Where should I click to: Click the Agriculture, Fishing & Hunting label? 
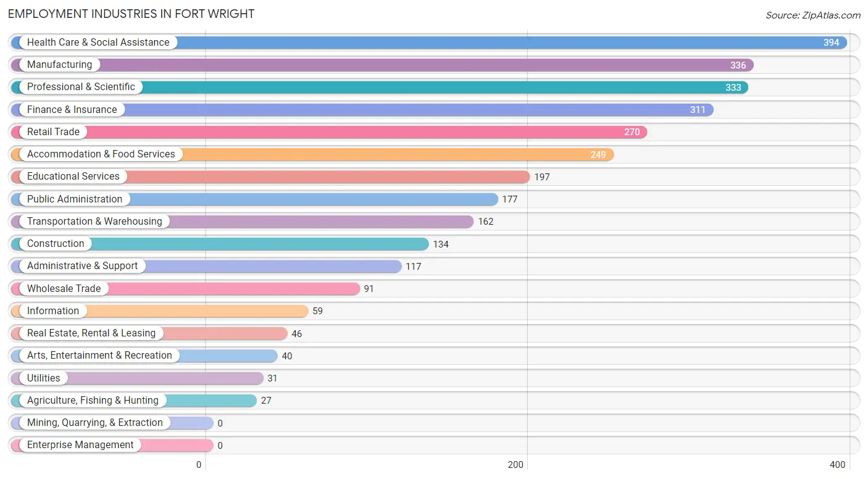coord(93,401)
